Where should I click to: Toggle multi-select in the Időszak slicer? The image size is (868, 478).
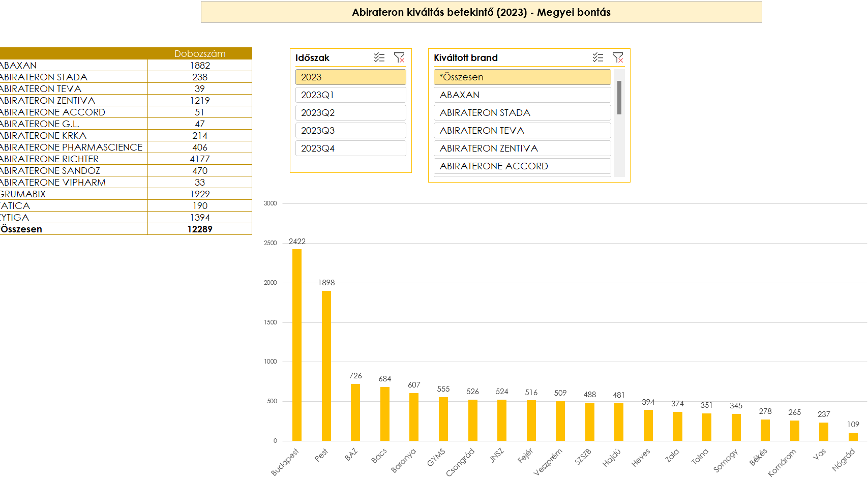coord(379,57)
